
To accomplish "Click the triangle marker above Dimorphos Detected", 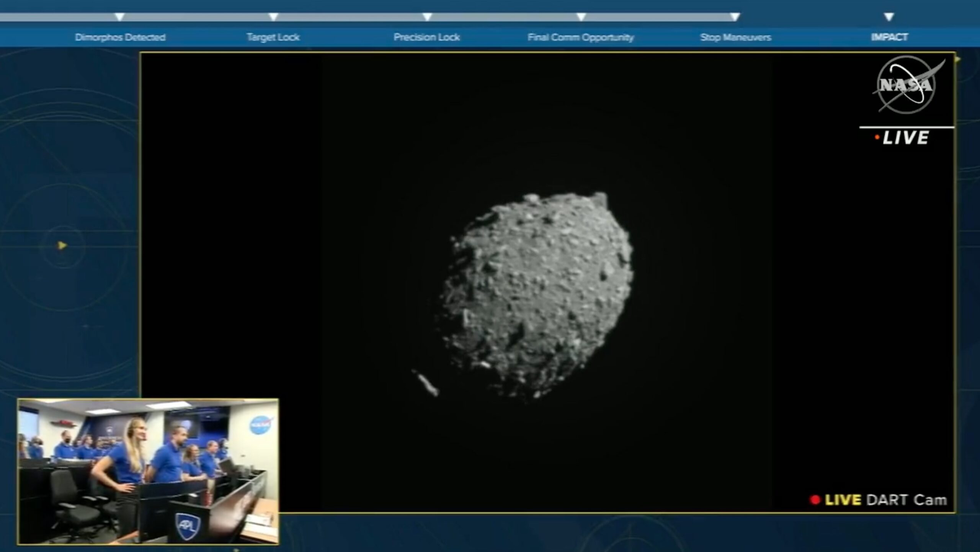I will (120, 17).
